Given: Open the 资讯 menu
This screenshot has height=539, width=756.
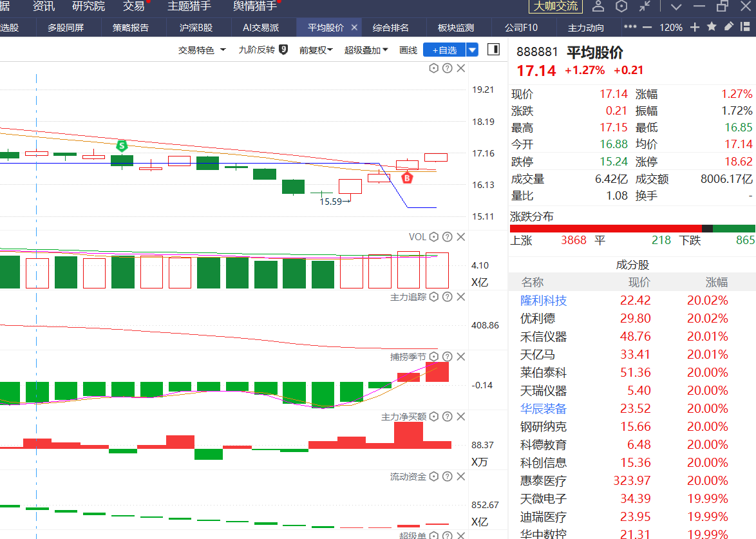Looking at the screenshot, I should [43, 6].
